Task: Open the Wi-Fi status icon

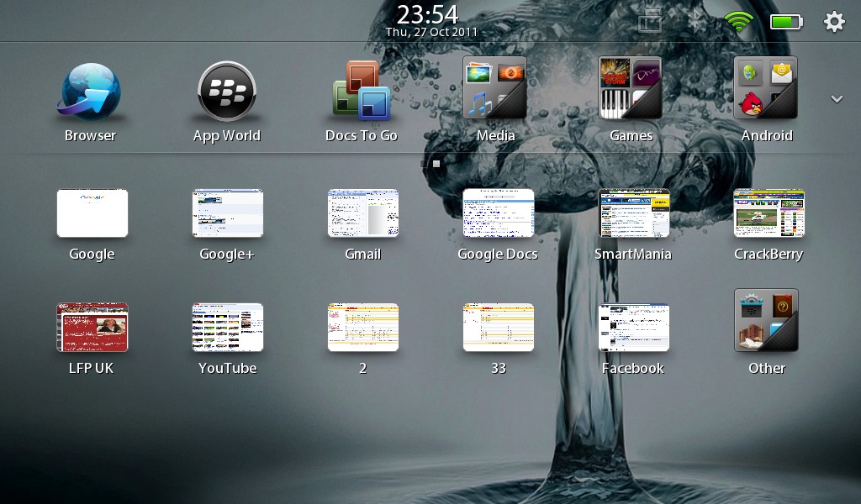Action: pos(738,22)
